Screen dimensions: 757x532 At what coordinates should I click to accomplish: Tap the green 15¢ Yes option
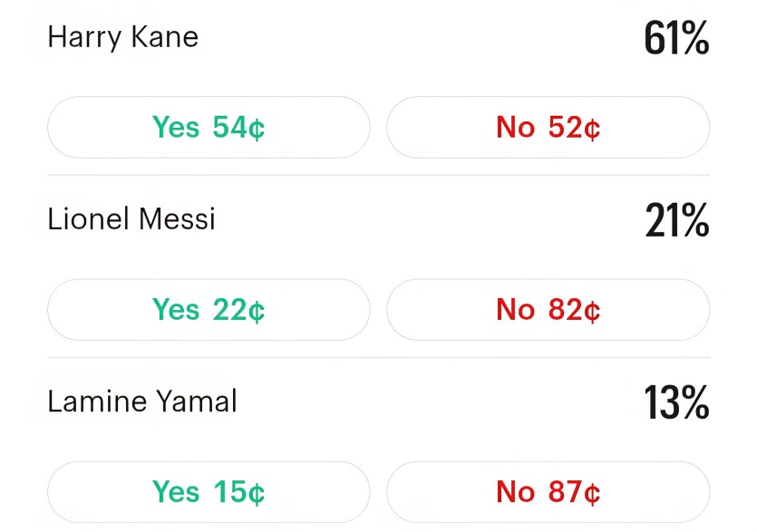[x=209, y=492]
